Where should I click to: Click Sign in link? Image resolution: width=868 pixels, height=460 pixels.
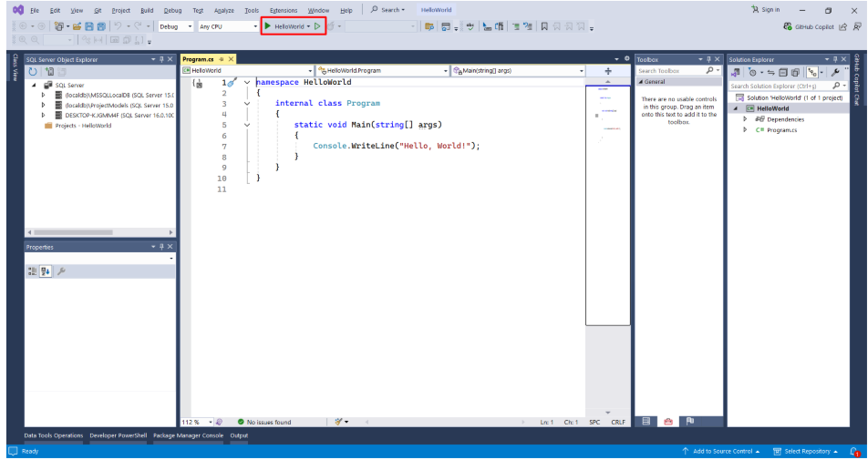tap(766, 9)
